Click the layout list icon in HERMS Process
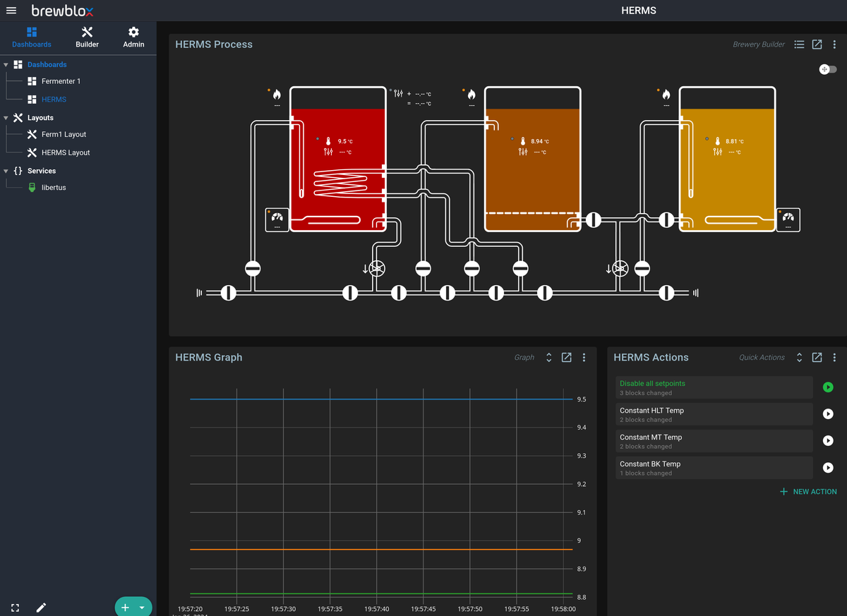 (799, 44)
